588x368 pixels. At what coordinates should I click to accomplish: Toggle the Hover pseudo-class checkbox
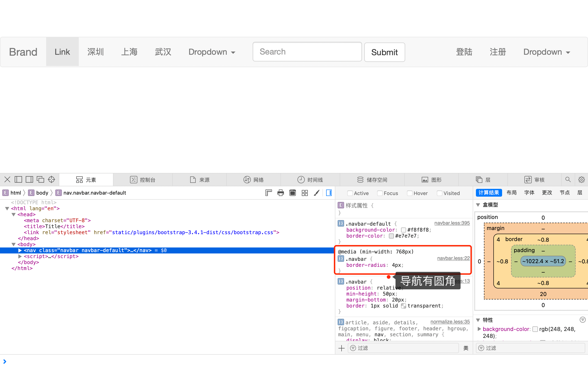[410, 193]
